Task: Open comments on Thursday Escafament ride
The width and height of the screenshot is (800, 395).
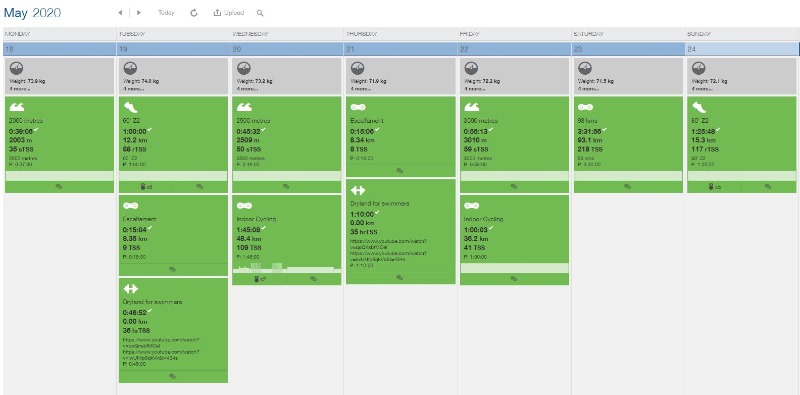Action: [x=400, y=170]
